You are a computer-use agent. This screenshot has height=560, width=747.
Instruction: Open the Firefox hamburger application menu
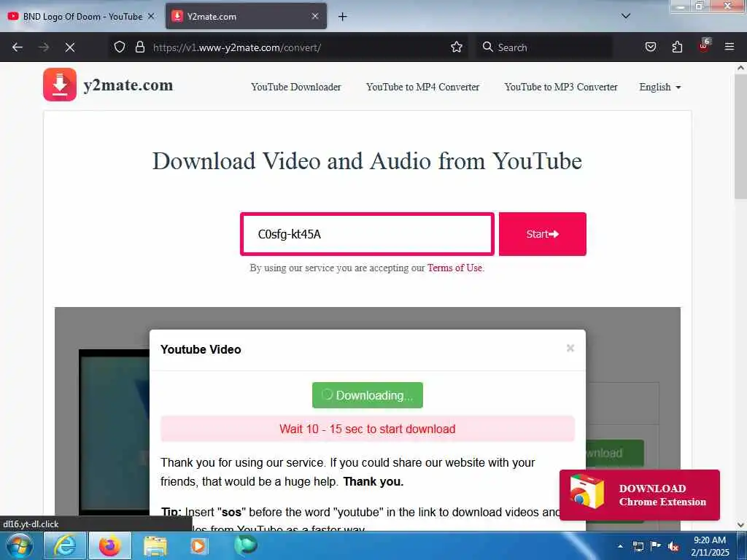pos(729,47)
